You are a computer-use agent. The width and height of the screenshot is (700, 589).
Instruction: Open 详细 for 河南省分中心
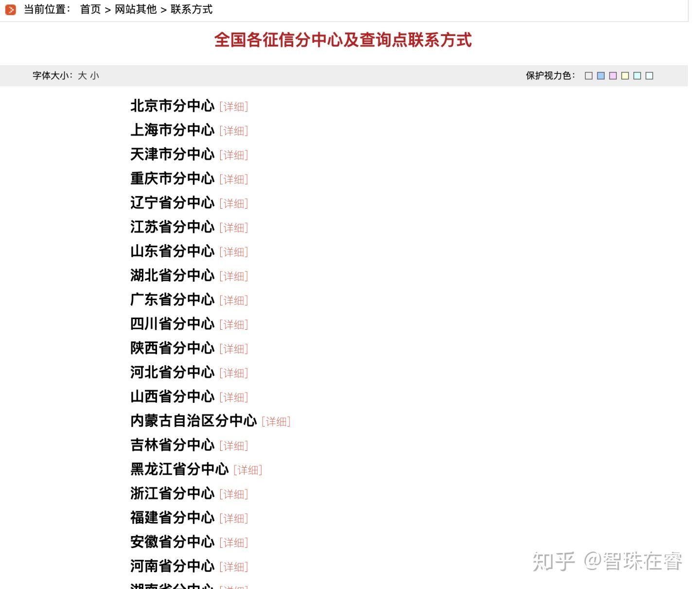coord(234,567)
